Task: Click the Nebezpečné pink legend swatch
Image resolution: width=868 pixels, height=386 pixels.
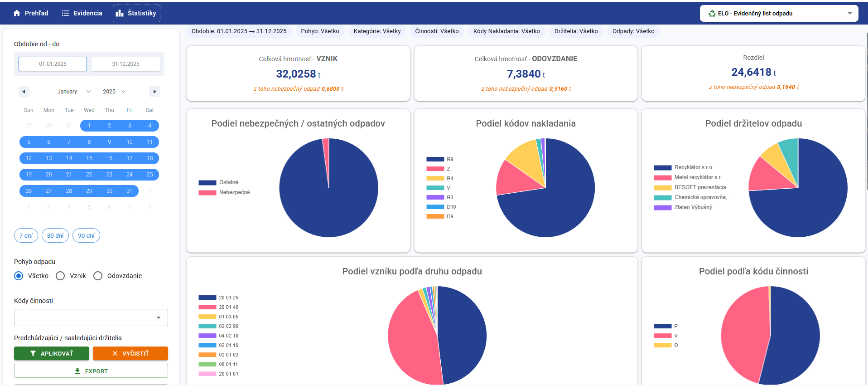Action: coord(207,192)
